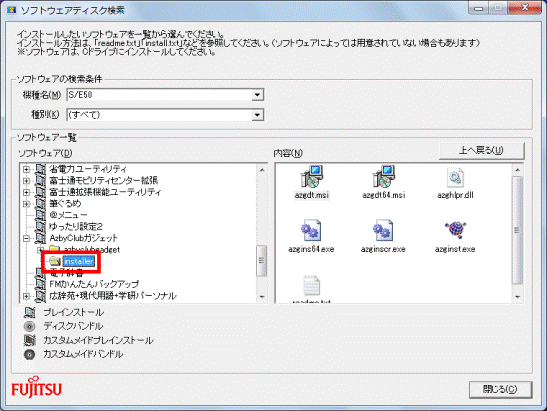Click the AzbyClubガジェット software icon
The width and height of the screenshot is (547, 411).
40,238
